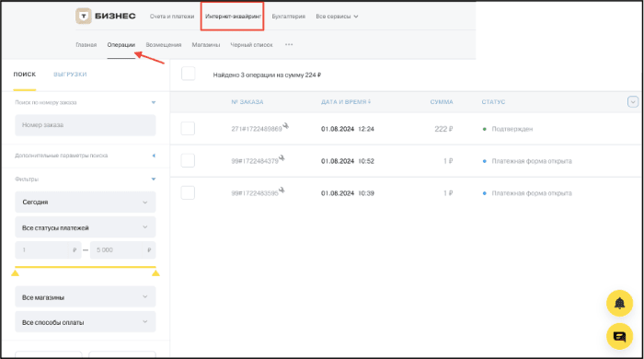Collapse Поиск по номеру заказа section

(x=154, y=102)
